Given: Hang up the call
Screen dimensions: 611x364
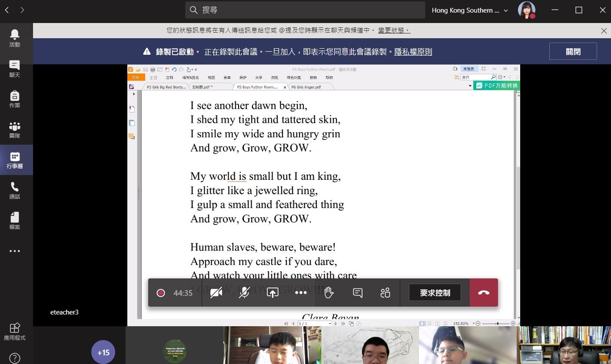Looking at the screenshot, I should (x=484, y=293).
